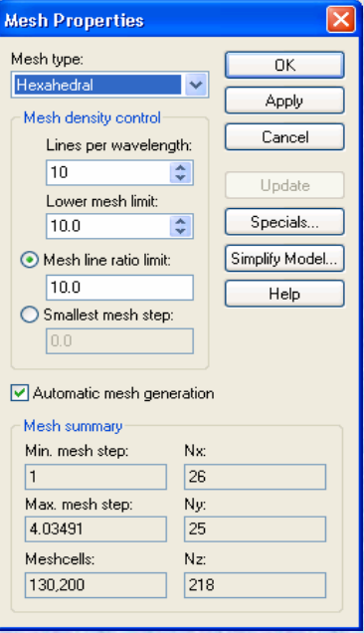Increase Lower mesh limit with up arrow

pyautogui.click(x=180, y=221)
